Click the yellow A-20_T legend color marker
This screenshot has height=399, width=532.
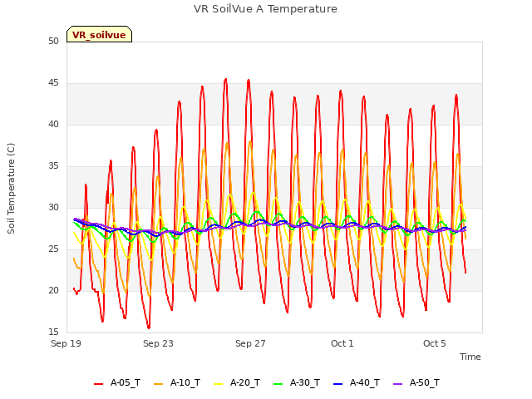click(x=218, y=384)
